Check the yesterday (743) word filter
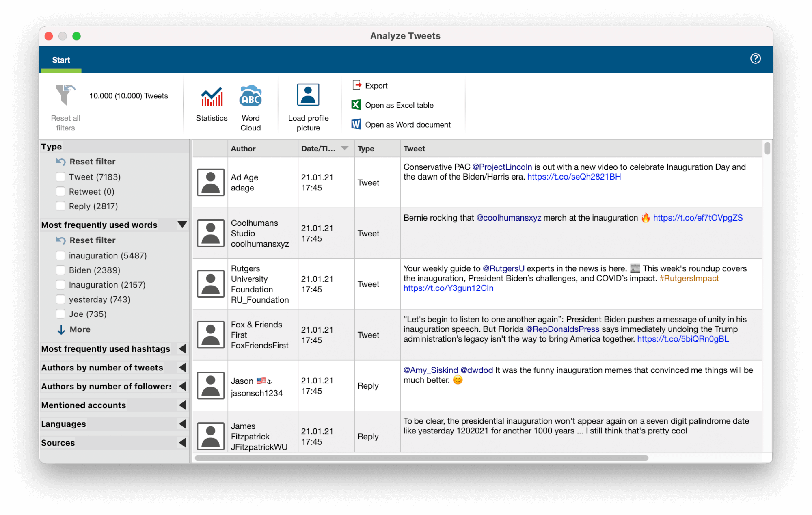 [60, 299]
